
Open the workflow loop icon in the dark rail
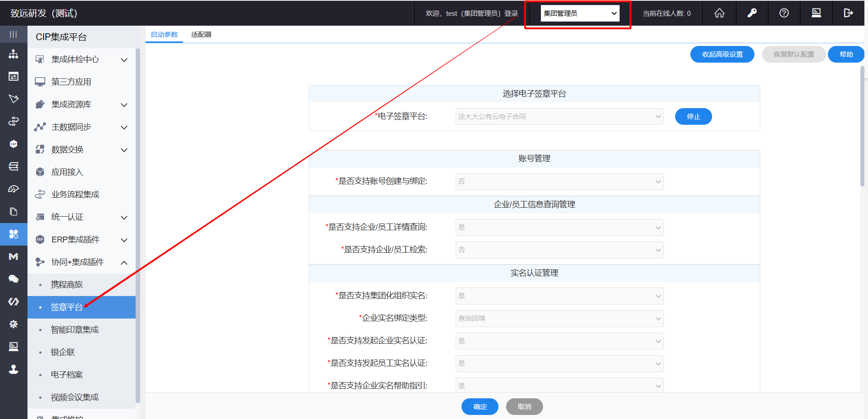point(14,121)
